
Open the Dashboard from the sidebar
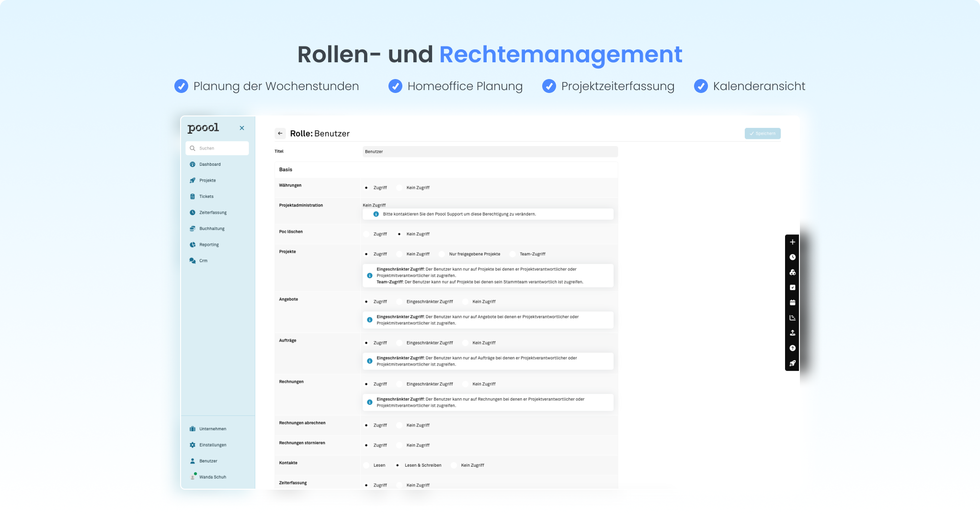coord(209,164)
